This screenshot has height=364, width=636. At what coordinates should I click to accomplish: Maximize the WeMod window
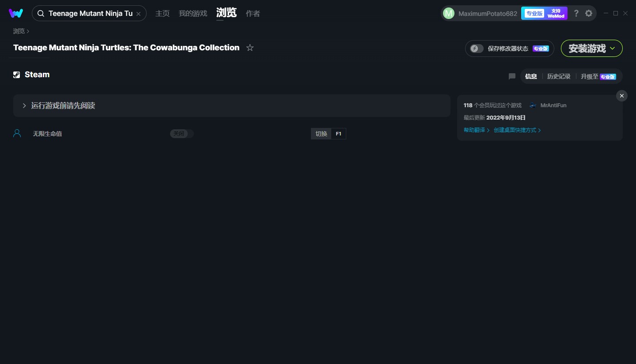[616, 13]
